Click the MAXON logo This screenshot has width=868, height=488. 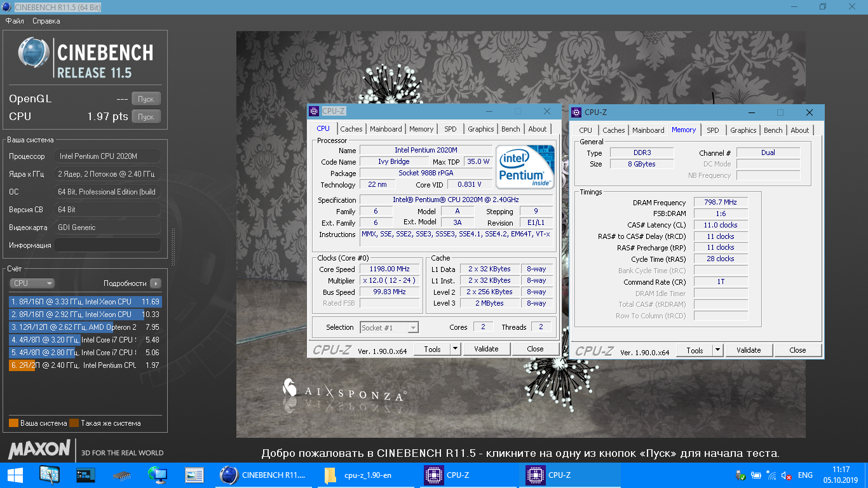click(x=39, y=449)
